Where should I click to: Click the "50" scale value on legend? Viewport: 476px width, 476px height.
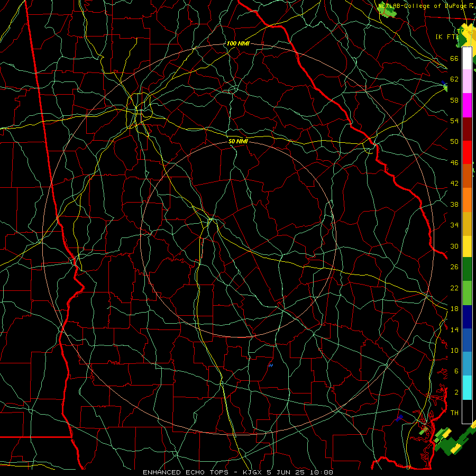pyautogui.click(x=454, y=142)
